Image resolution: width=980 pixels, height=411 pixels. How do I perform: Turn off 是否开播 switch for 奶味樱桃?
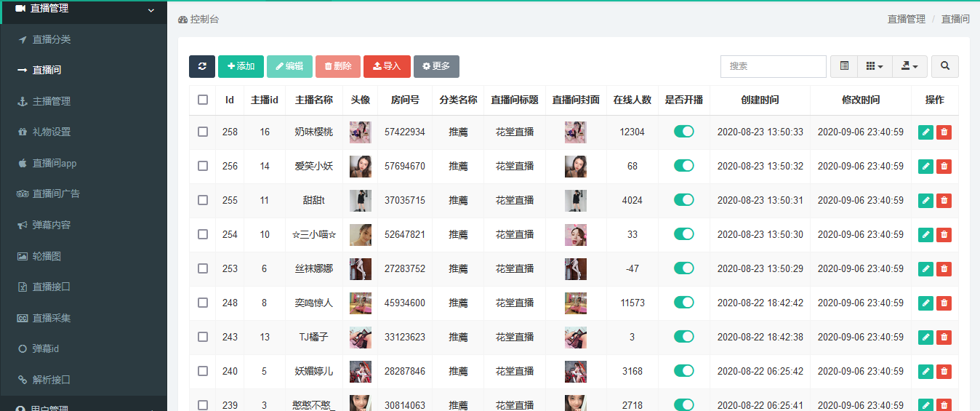click(683, 132)
